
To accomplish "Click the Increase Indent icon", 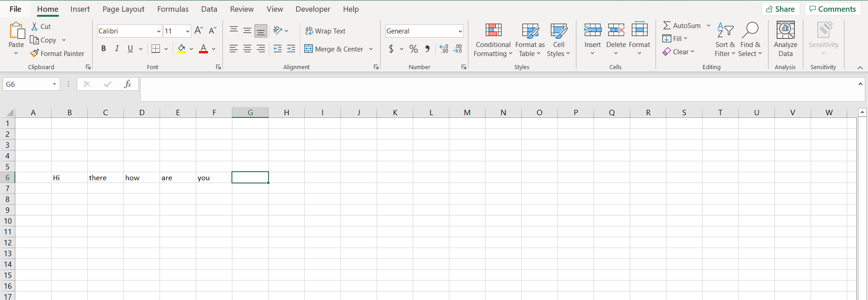I will [291, 49].
